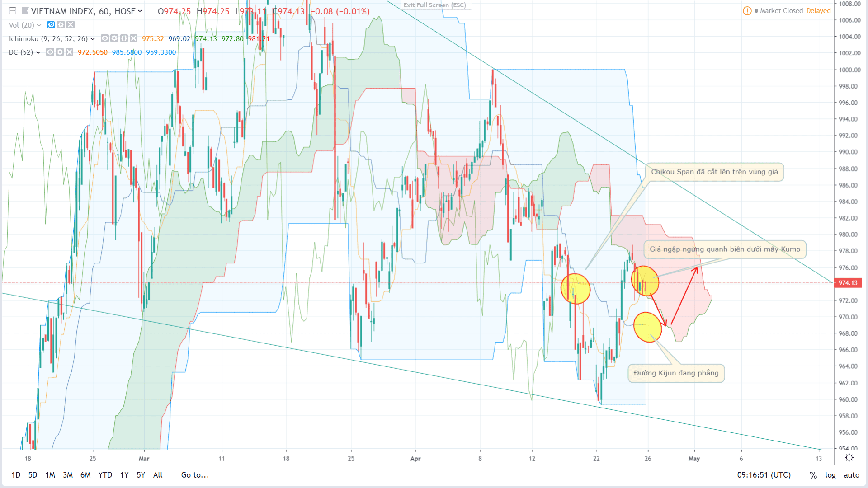This screenshot has height=488, width=868.
Task: Open the Go to... date dialog
Action: [x=195, y=475]
